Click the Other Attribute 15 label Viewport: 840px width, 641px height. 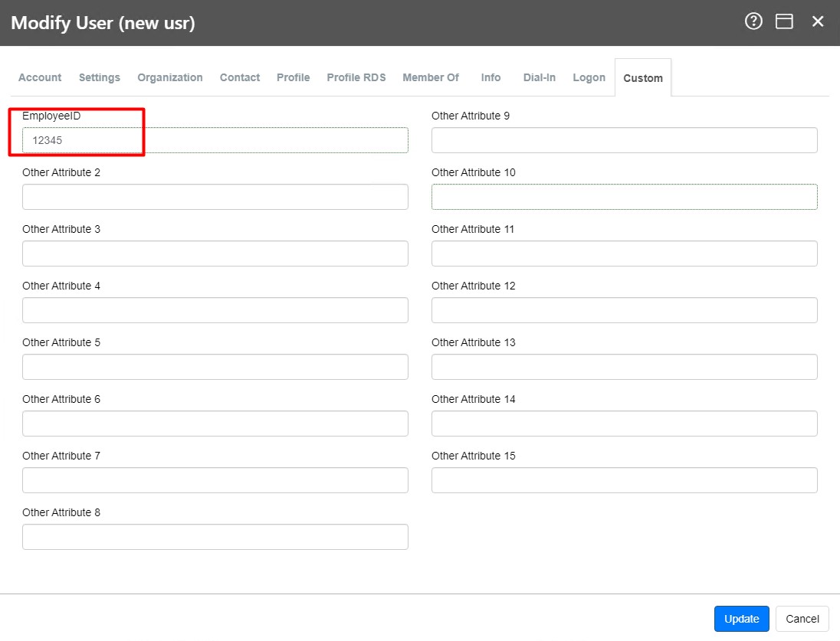click(474, 456)
